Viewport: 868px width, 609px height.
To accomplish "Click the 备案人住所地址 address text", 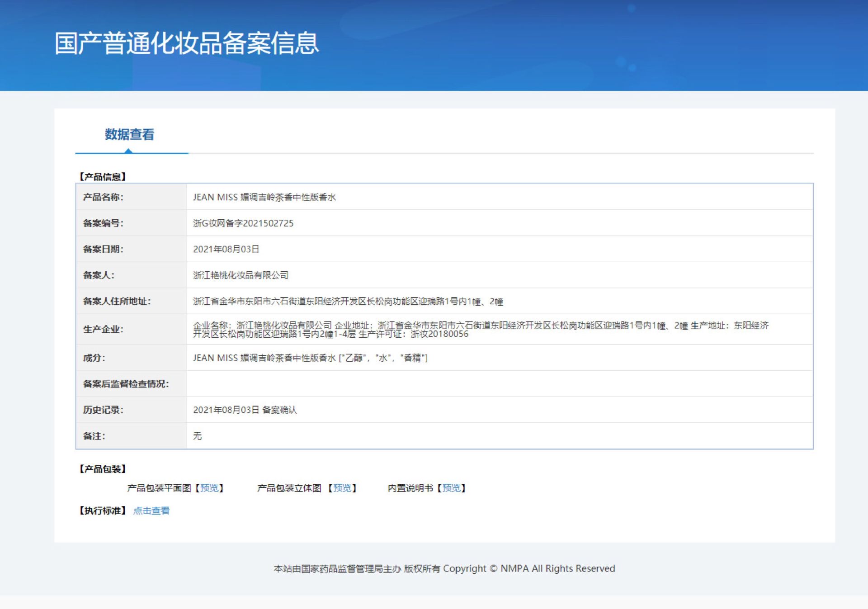I will [x=348, y=302].
